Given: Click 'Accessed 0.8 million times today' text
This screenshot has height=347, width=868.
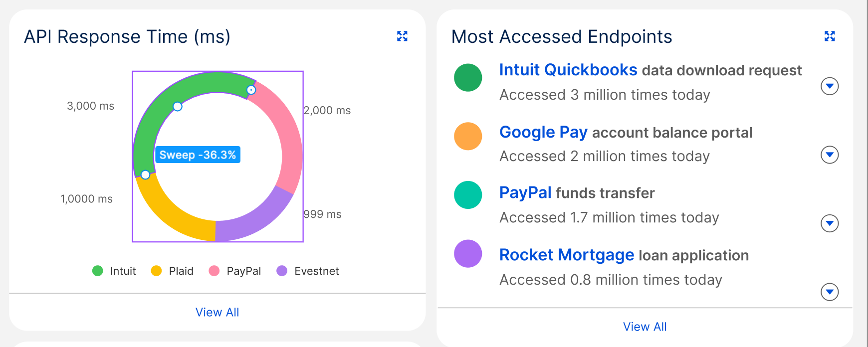Looking at the screenshot, I should pos(611,279).
